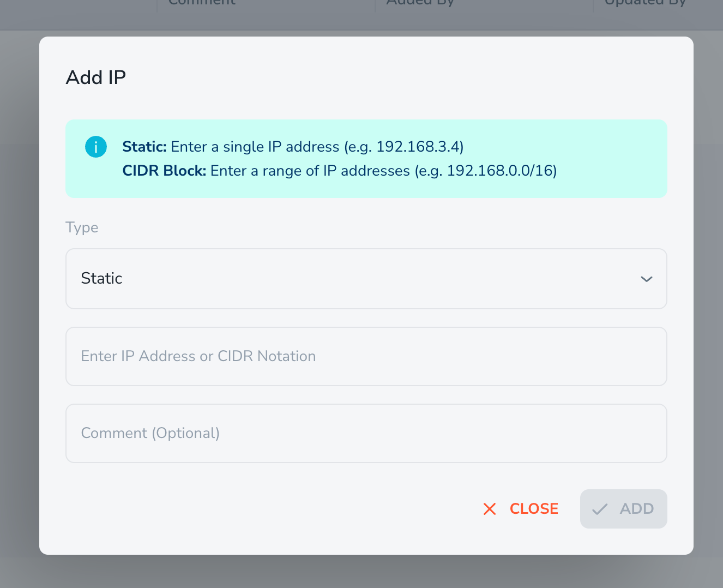The image size is (723, 588).
Task: Click the Added By column header behind the dialog
Action: click(420, 3)
